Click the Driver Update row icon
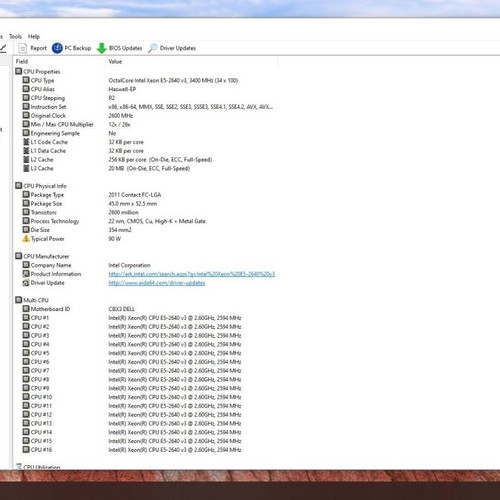This screenshot has width=500, height=500. pos(26,283)
